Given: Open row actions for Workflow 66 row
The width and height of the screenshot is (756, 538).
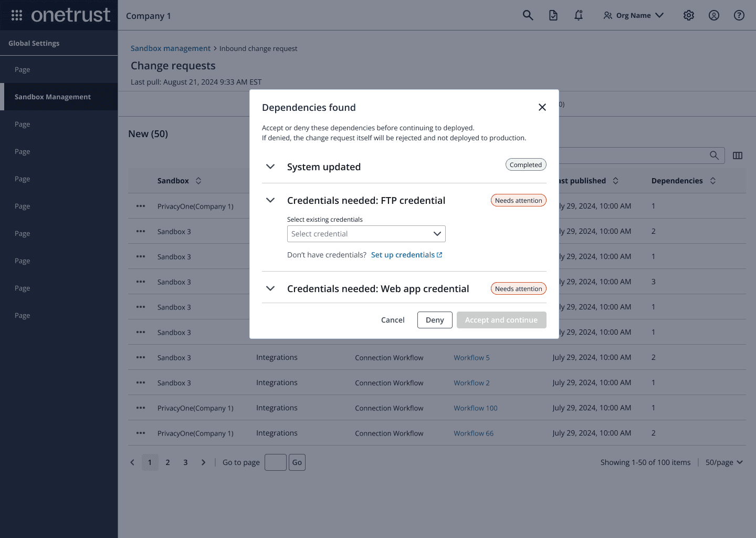Looking at the screenshot, I should 141,433.
